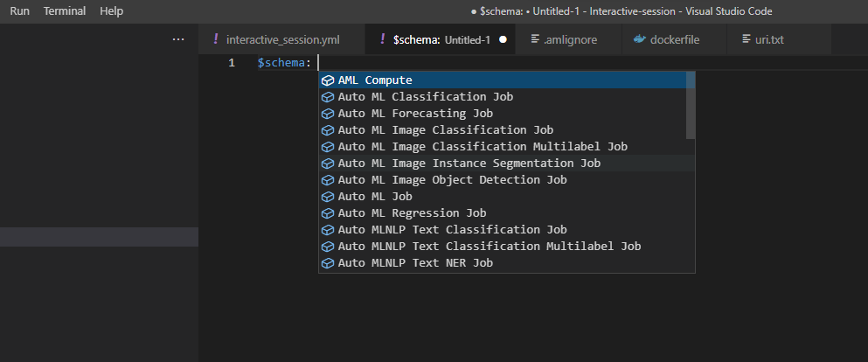Screen dimensions: 868x362
Task: Click the YAML icon on interactive_session.yml tab
Action: 216,39
